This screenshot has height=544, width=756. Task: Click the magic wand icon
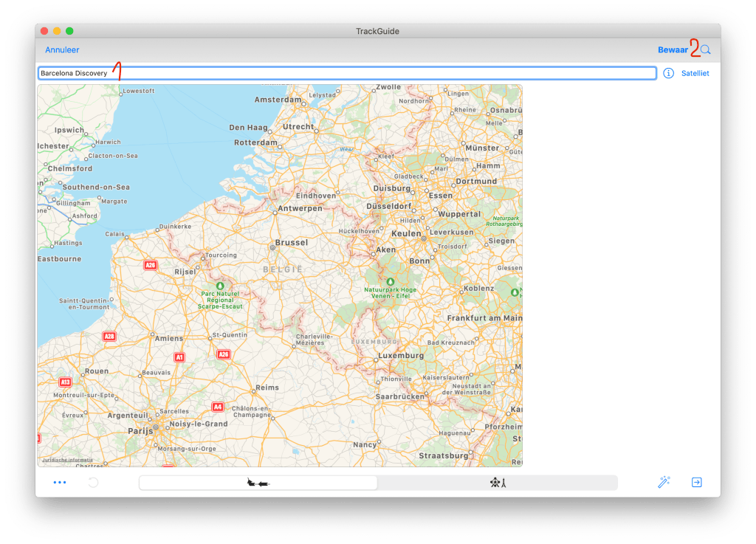(x=664, y=483)
